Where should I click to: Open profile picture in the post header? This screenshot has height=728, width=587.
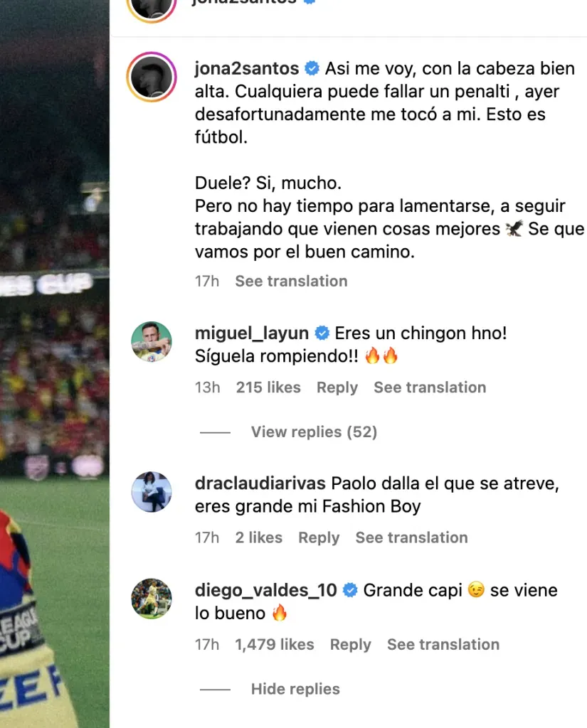(x=152, y=6)
